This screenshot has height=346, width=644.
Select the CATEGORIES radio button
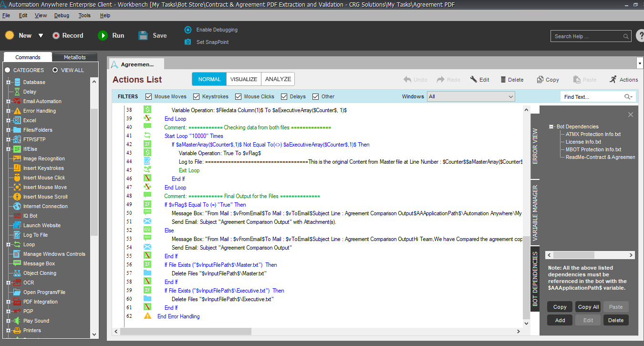(8, 70)
